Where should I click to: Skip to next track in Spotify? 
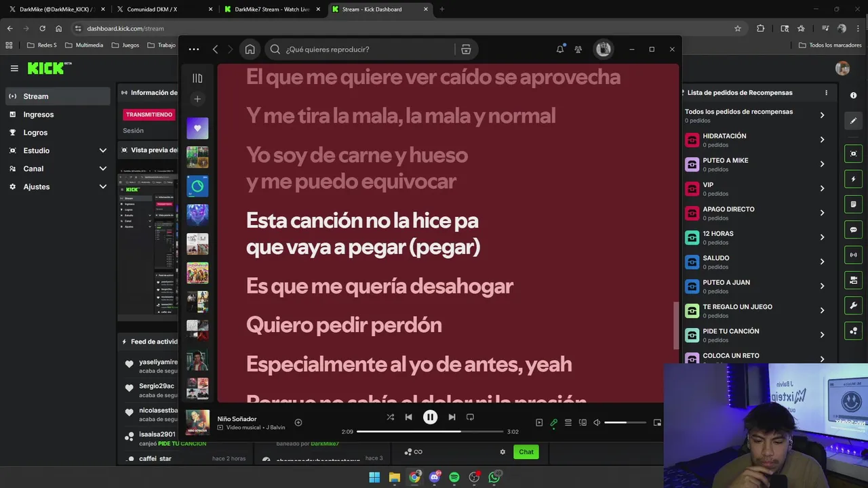point(452,417)
